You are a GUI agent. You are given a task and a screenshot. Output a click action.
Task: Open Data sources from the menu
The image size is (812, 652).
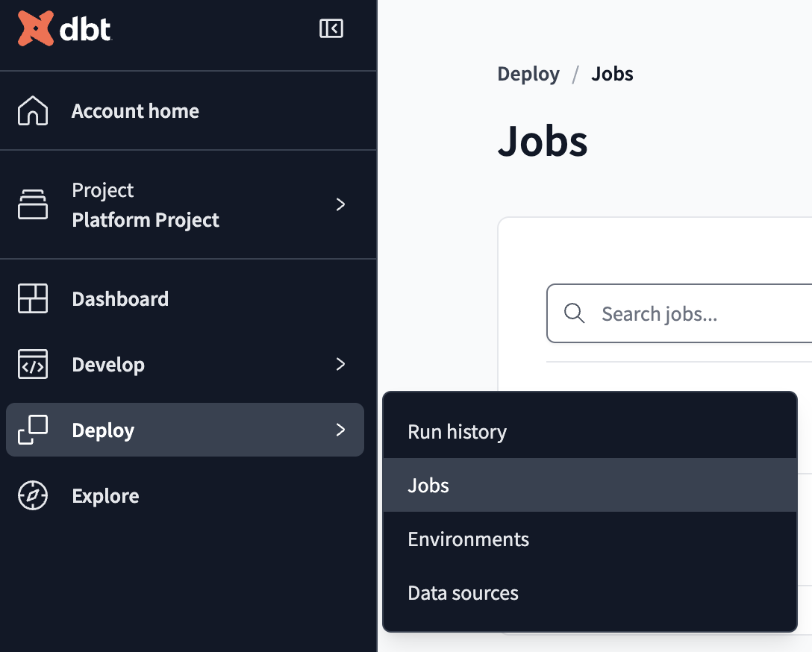pos(463,592)
